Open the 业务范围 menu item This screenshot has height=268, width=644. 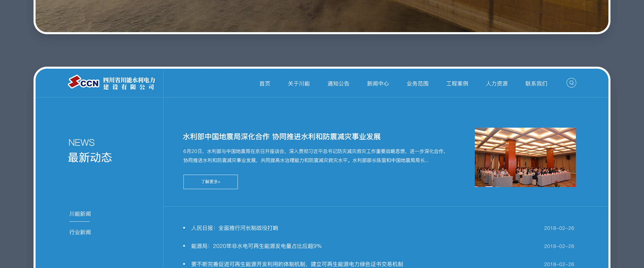pyautogui.click(x=417, y=84)
